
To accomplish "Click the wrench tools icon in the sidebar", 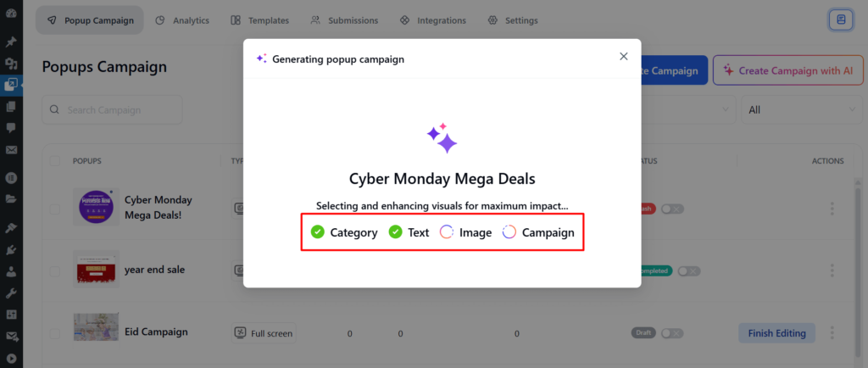I will click(10, 293).
